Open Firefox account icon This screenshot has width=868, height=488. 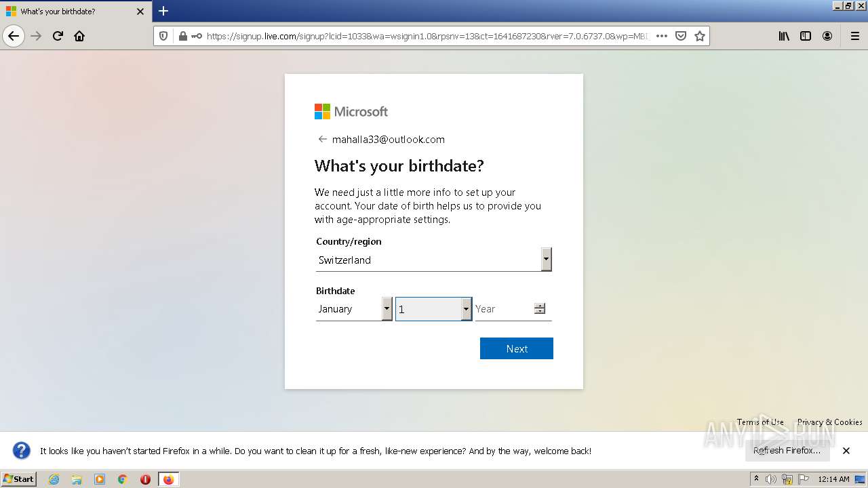click(827, 36)
